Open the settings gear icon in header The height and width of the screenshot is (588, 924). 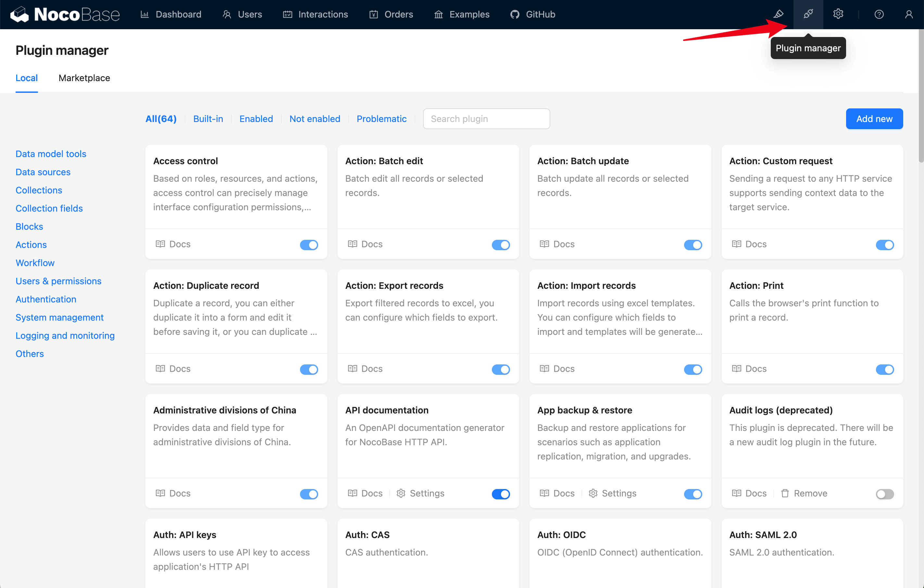pyautogui.click(x=838, y=14)
